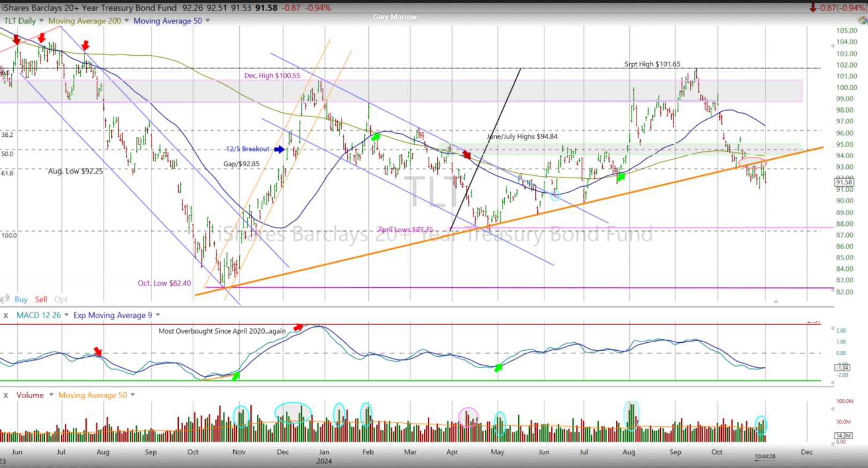Click the volume pane scale triangle near 50.0M
The width and height of the screenshot is (868, 468).
pyautogui.click(x=832, y=409)
